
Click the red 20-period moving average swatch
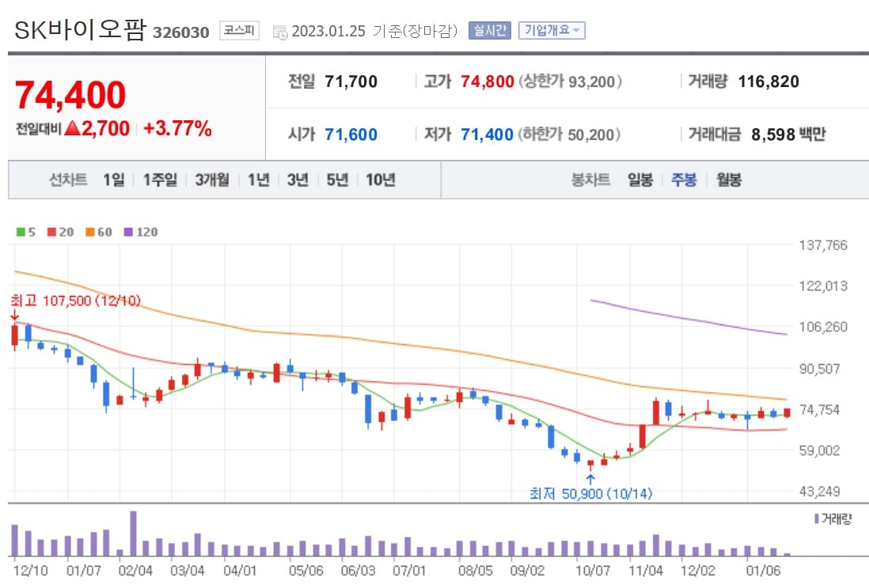click(51, 232)
